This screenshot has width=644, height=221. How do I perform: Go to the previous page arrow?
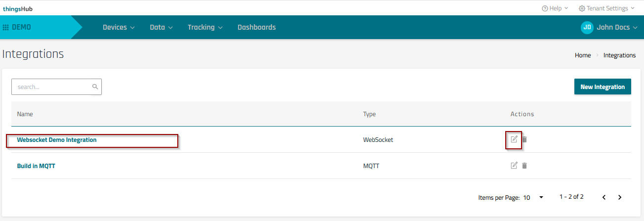604,197
